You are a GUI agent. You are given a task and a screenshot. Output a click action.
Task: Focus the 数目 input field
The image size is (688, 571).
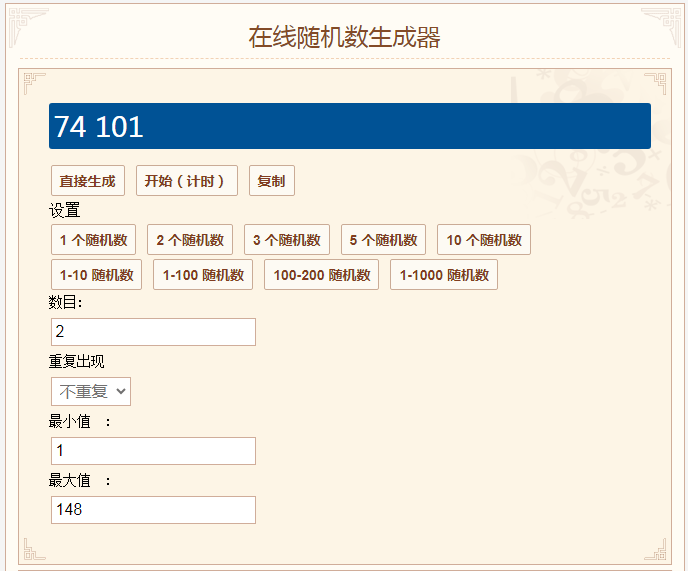point(153,332)
